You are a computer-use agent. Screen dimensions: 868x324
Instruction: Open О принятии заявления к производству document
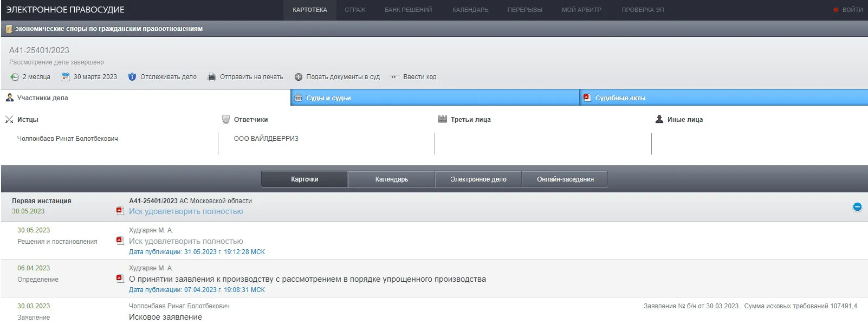[307, 279]
